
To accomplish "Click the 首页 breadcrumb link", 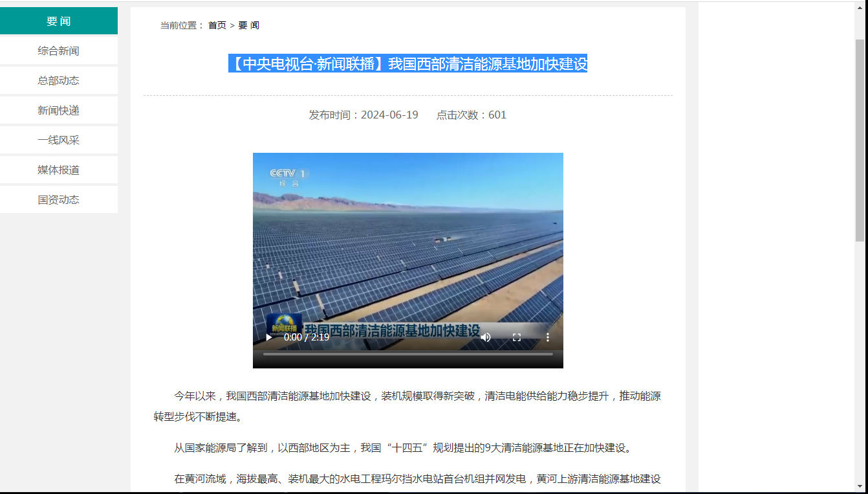I will (217, 25).
